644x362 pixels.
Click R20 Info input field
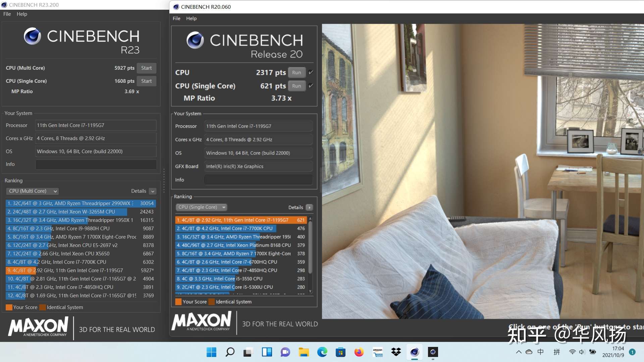tap(258, 180)
